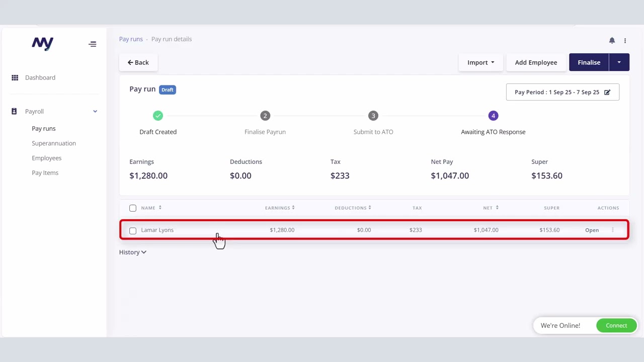Screen dimensions: 644x362
Task: Click the Draft status badge
Action: coord(168,89)
